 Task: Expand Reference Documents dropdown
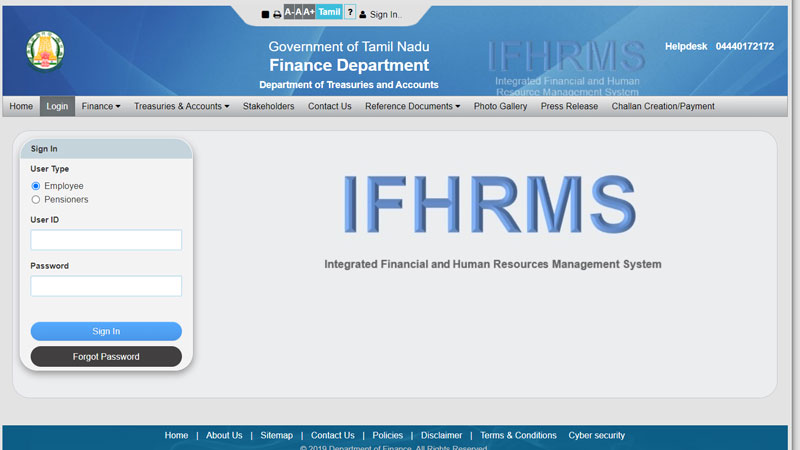(x=412, y=106)
